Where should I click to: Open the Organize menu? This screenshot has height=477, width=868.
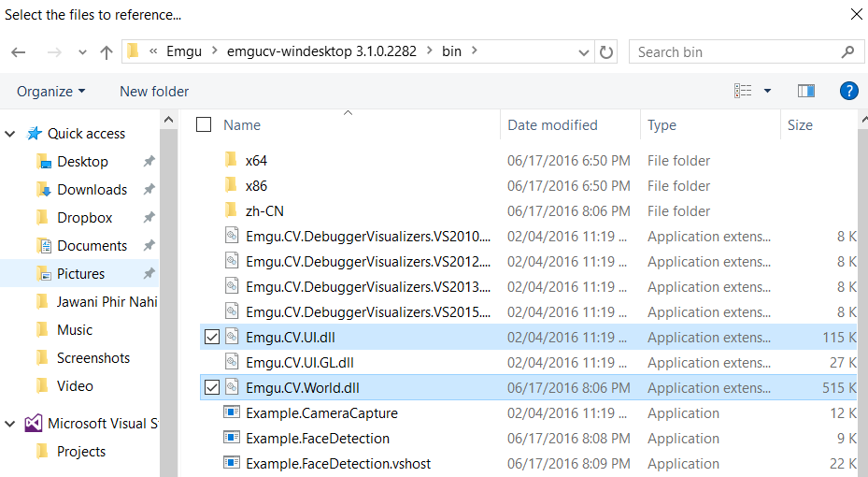50,91
